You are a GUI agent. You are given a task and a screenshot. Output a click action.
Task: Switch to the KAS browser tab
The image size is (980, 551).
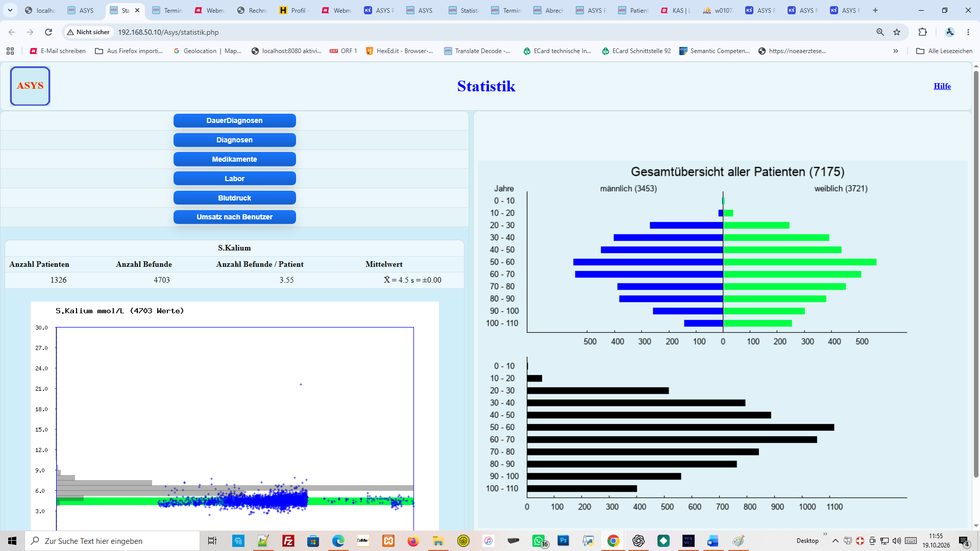676,10
